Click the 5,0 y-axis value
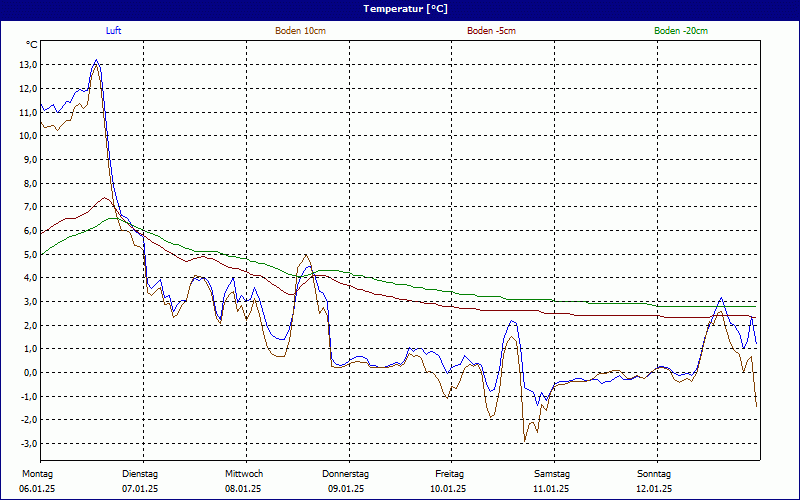 [30, 254]
